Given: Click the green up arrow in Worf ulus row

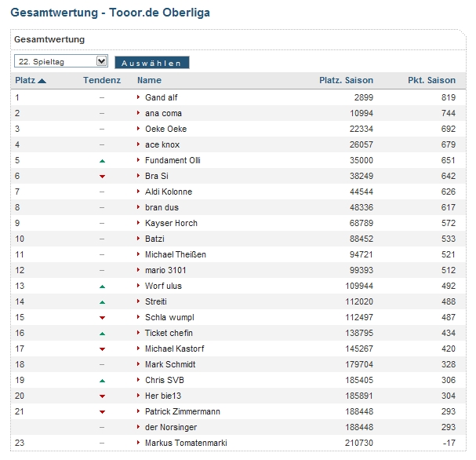Looking at the screenshot, I should pyautogui.click(x=102, y=287).
